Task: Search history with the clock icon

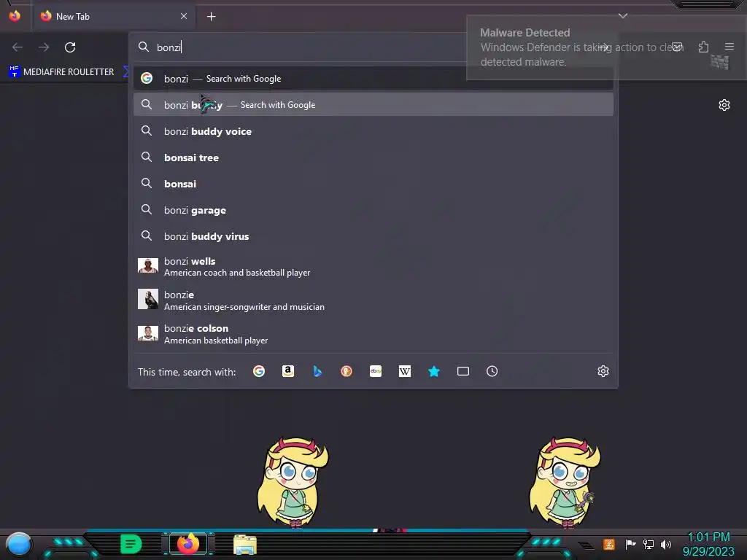Action: pyautogui.click(x=492, y=371)
